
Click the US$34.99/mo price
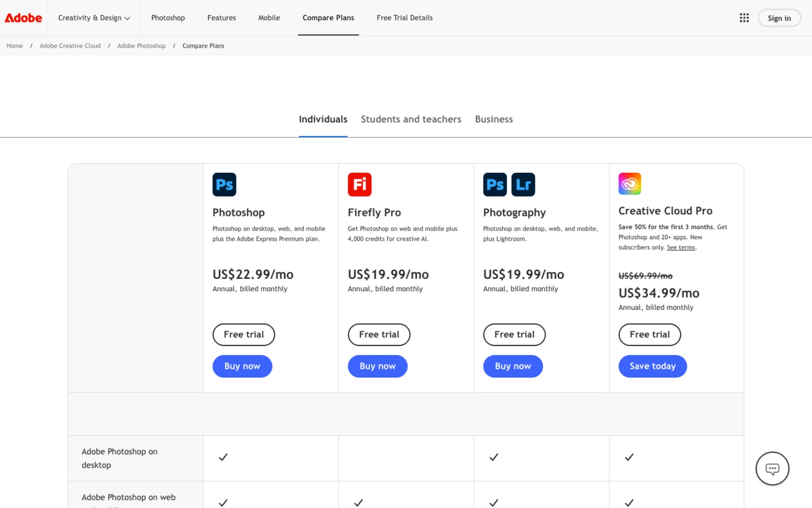659,293
